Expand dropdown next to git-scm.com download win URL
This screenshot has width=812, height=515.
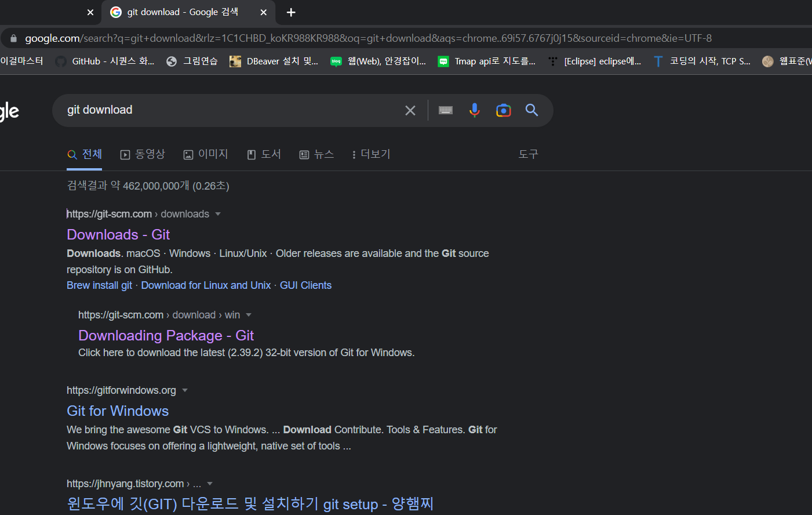249,315
